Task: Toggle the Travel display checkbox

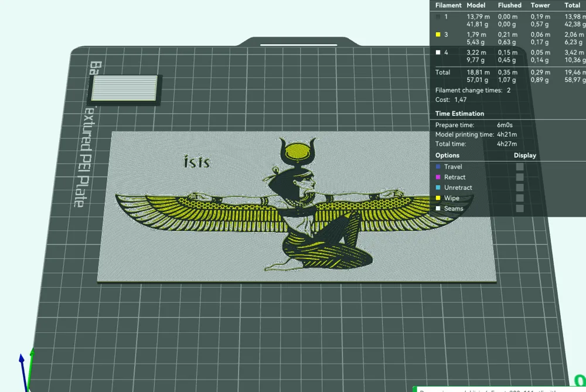Action: point(519,166)
